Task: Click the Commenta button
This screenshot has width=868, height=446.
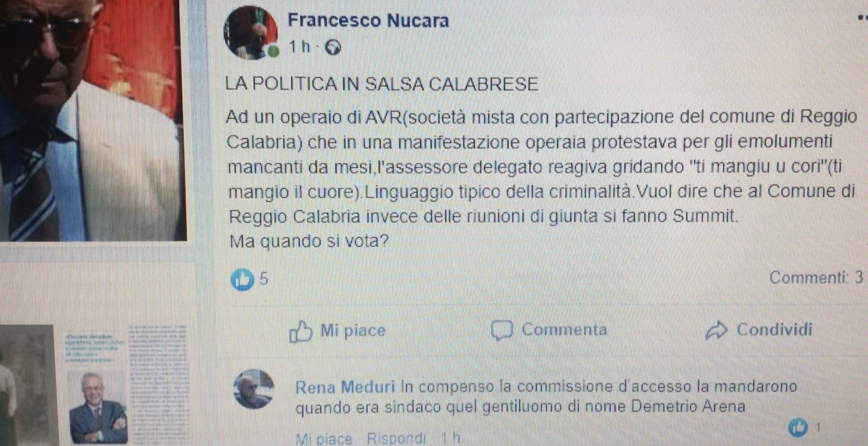Action: click(549, 331)
